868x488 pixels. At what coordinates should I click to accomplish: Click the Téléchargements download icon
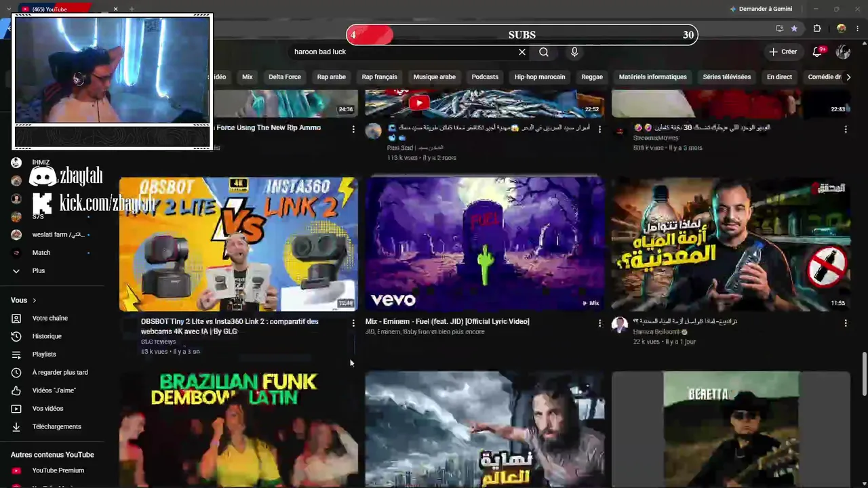tap(16, 427)
